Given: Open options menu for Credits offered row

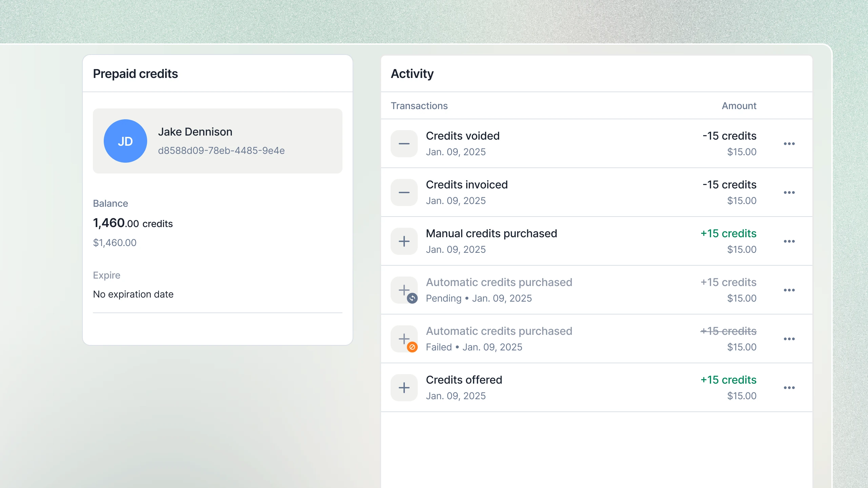Looking at the screenshot, I should click(789, 388).
